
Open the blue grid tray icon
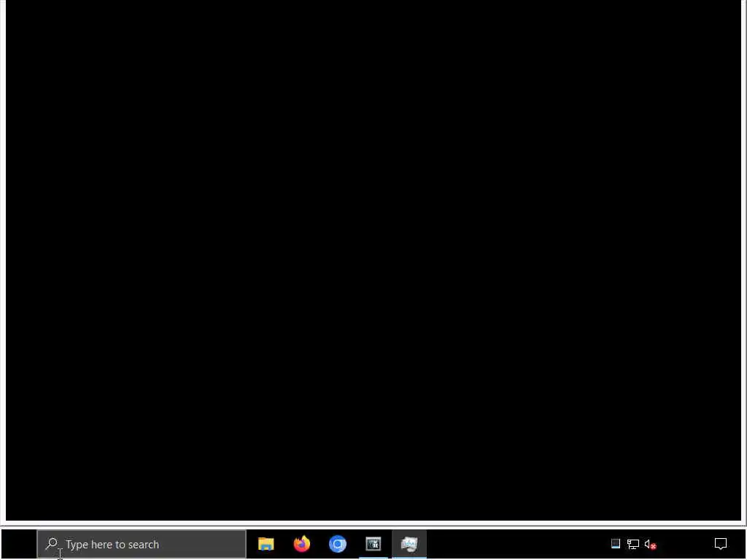coord(616,543)
